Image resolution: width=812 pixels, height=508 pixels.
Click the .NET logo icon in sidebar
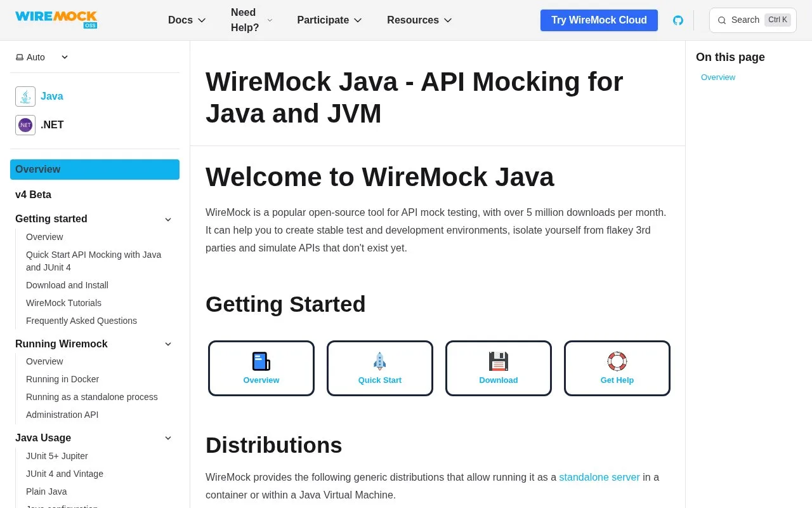point(25,125)
